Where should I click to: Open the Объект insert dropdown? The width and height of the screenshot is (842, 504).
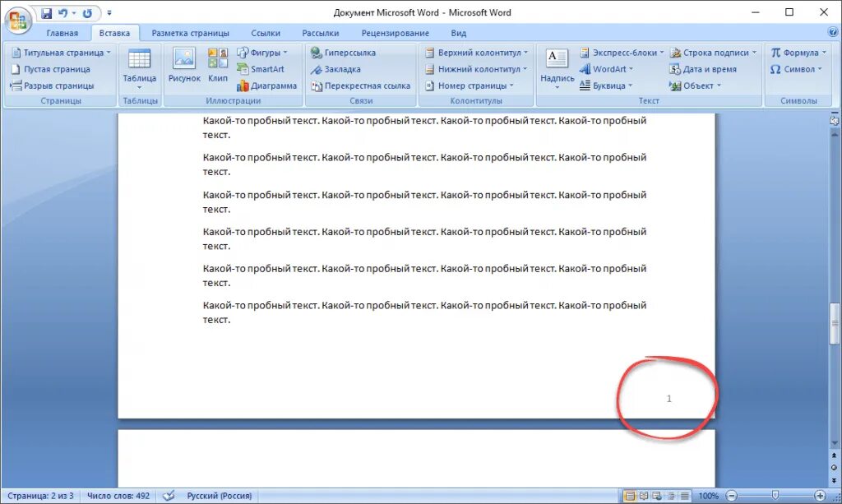click(x=695, y=86)
